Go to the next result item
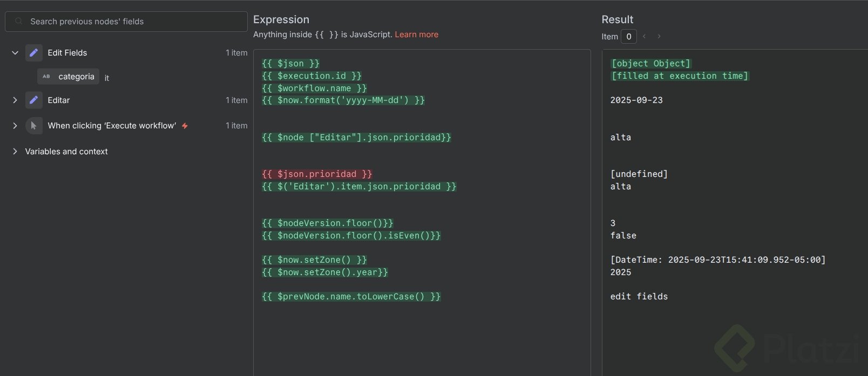868x376 pixels. 659,37
